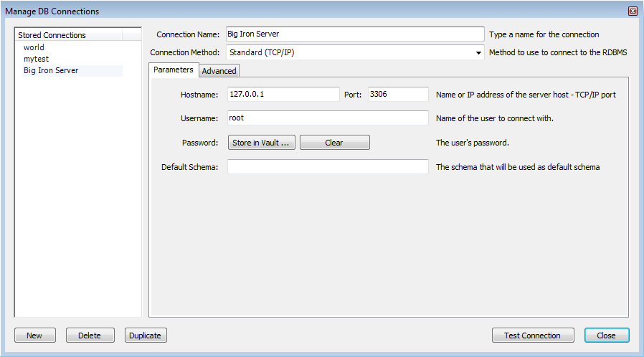
Task: Click 'The user's password.' description text
Action: [x=473, y=143]
